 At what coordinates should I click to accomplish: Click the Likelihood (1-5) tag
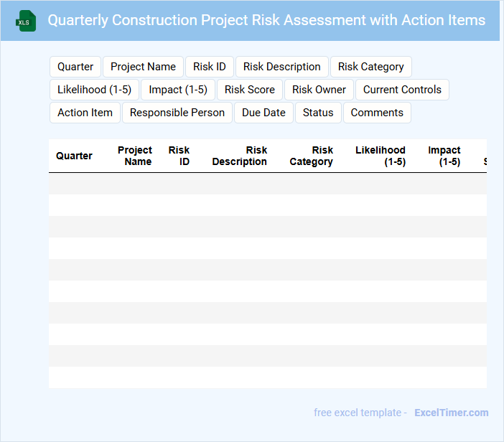pyautogui.click(x=94, y=90)
